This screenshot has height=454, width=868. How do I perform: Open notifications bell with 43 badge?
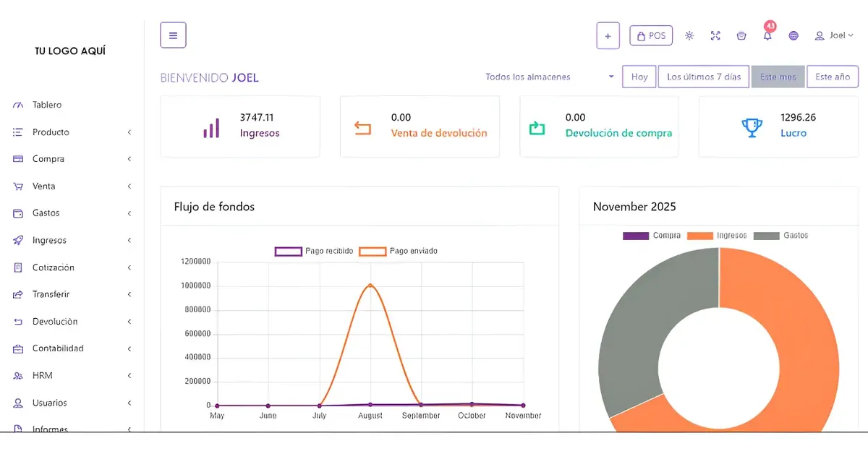click(767, 34)
